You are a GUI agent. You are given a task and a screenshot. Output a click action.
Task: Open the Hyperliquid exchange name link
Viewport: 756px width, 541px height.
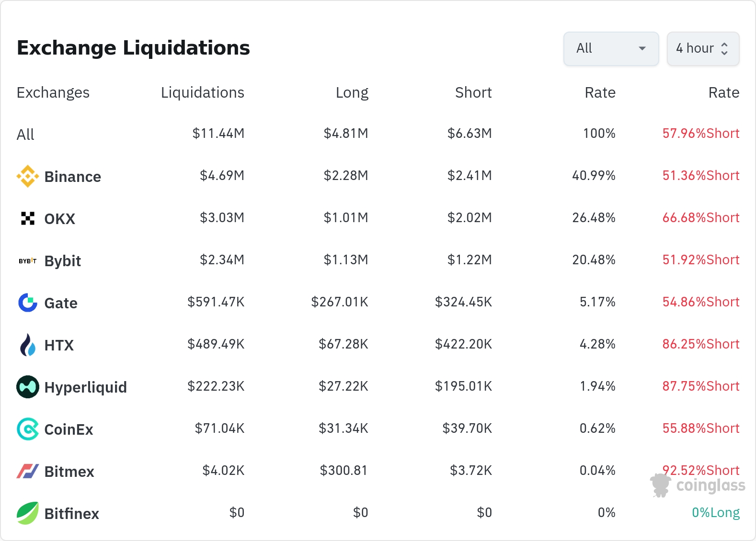pos(85,387)
